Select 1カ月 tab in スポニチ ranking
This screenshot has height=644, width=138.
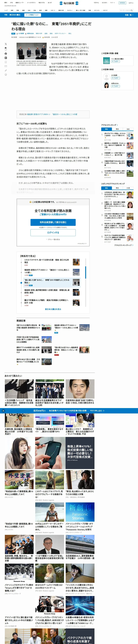(x=128, y=188)
